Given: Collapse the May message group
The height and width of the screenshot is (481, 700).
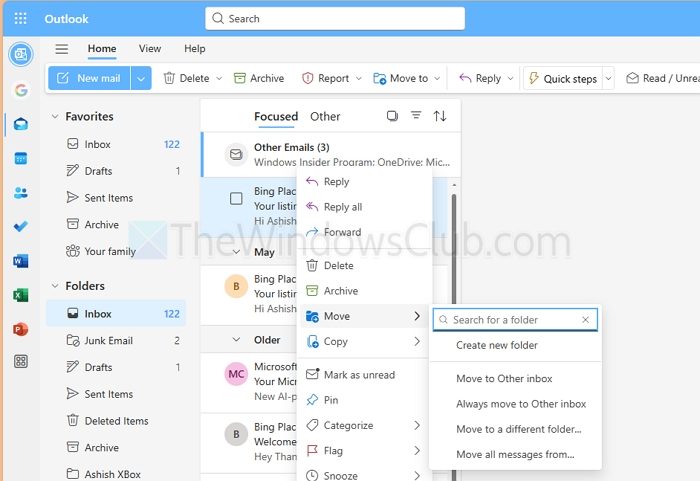Looking at the screenshot, I should [236, 252].
